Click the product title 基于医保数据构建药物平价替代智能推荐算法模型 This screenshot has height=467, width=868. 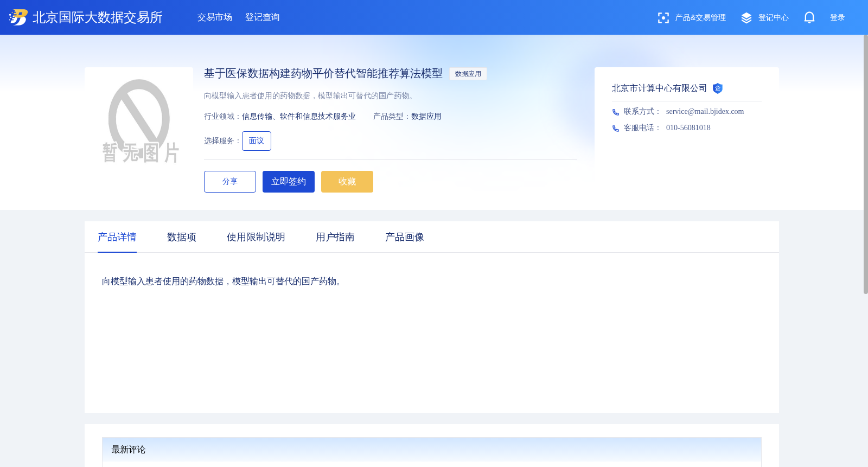point(323,74)
